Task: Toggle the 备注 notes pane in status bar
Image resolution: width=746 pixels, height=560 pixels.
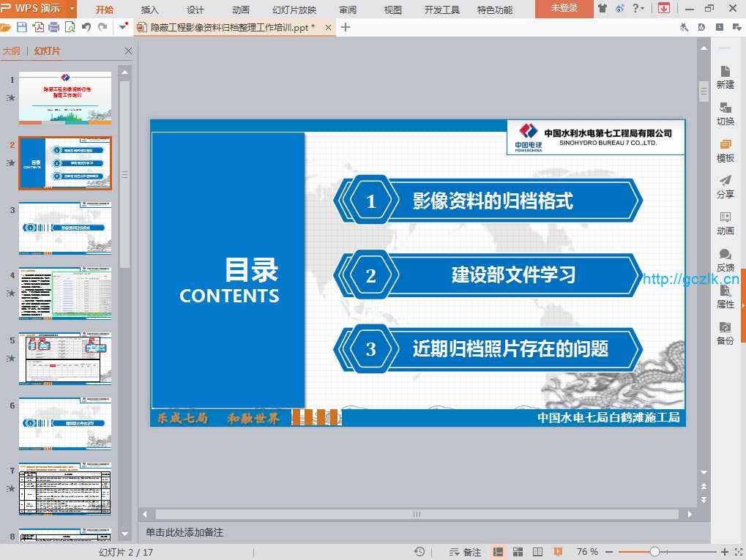Action: pyautogui.click(x=466, y=552)
